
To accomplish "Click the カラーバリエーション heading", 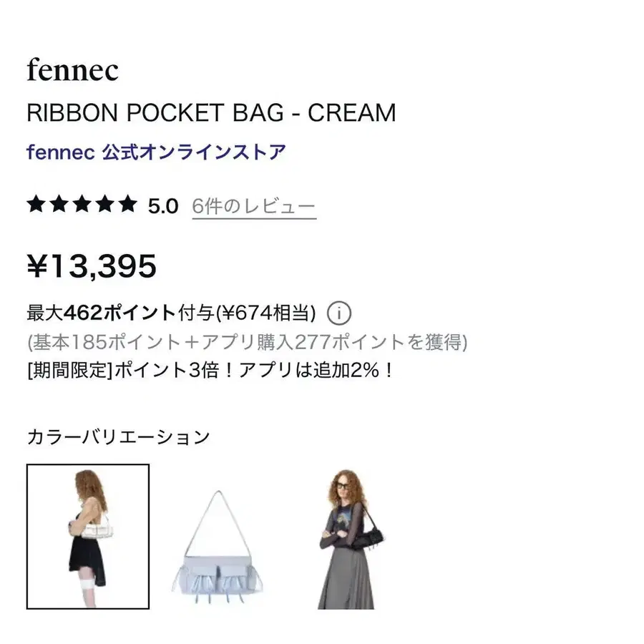I will coord(118,436).
